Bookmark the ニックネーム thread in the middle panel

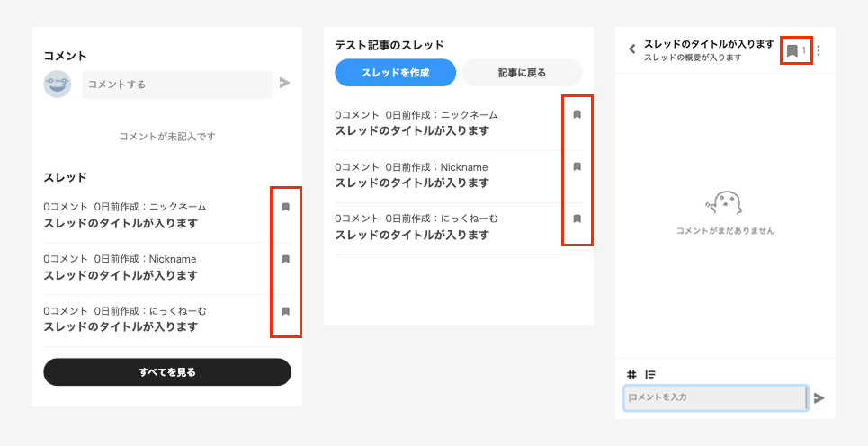[x=577, y=114]
